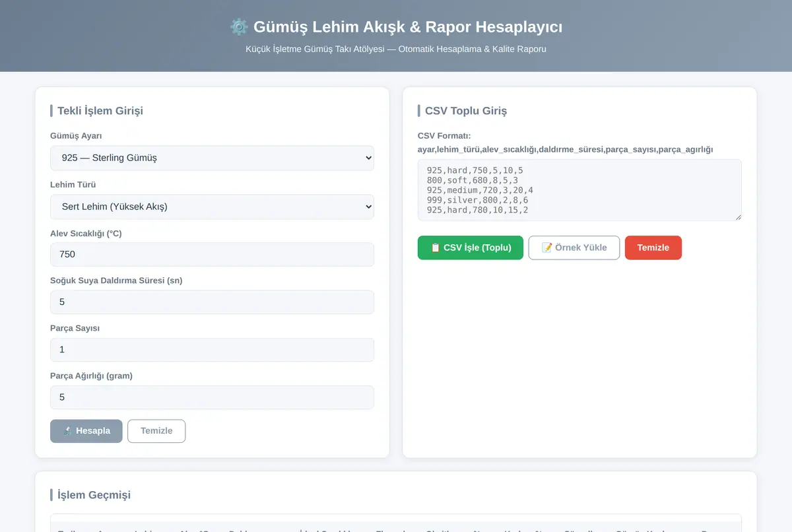Run the calculation with the Hesapla button
This screenshot has height=532, width=792.
86,431
